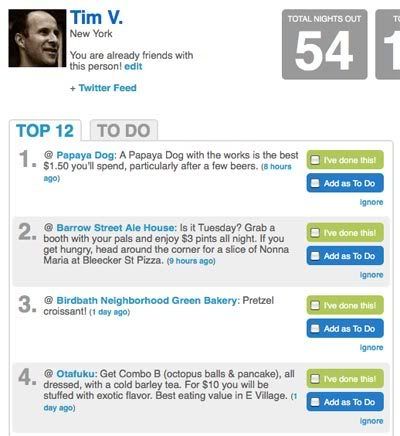Open Birdbath Neighborhood Green Bakery link
Image resolution: width=400 pixels, height=436 pixels.
point(147,300)
